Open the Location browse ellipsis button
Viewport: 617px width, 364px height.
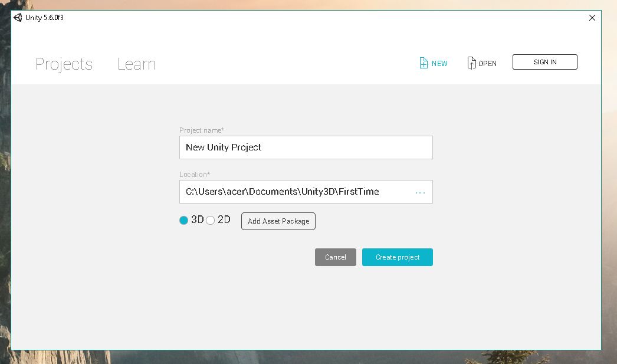tap(420, 192)
